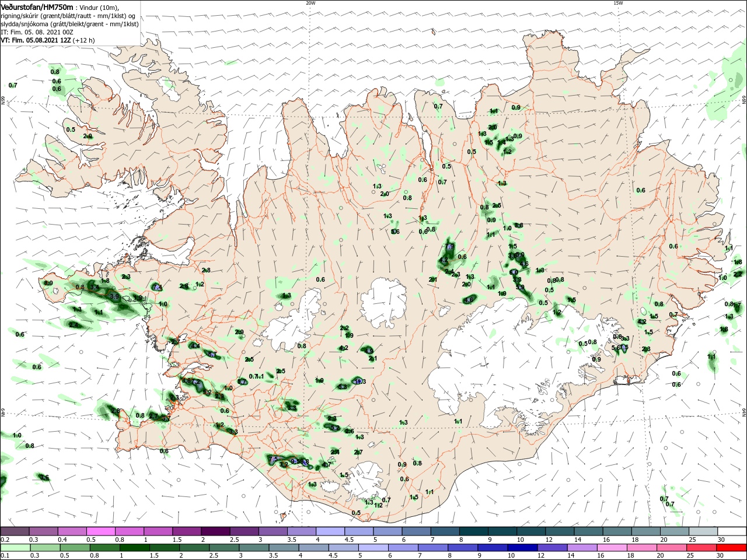Click the '0.2' label in the top legend row
747x560 pixels.
pos(5,540)
